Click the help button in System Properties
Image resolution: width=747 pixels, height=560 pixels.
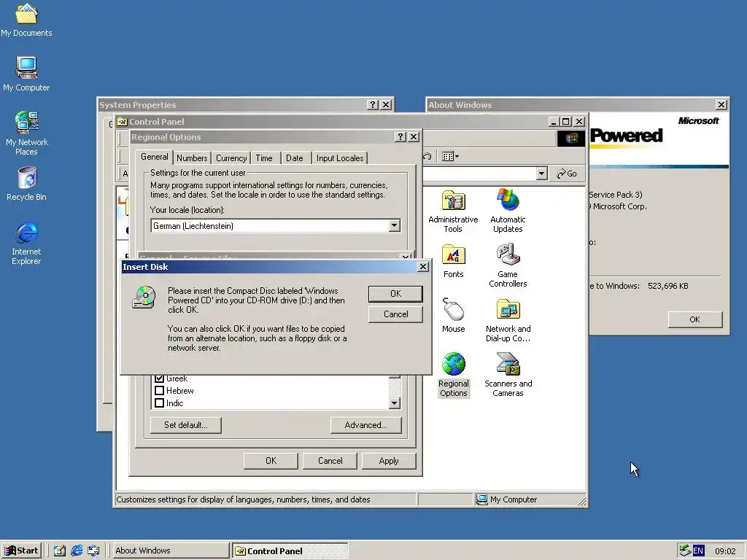(x=373, y=105)
